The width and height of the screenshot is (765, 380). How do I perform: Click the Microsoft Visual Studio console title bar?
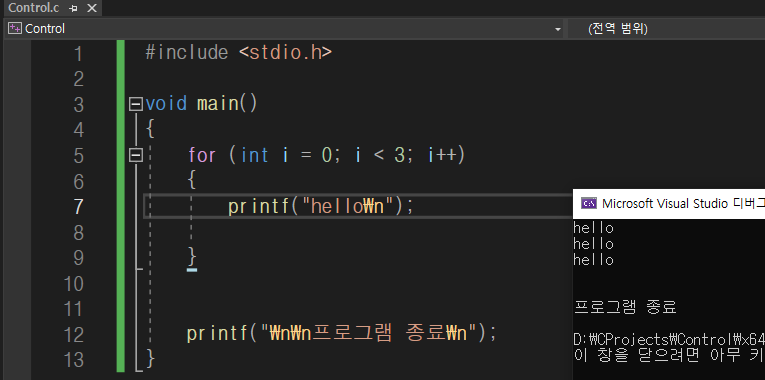click(669, 203)
